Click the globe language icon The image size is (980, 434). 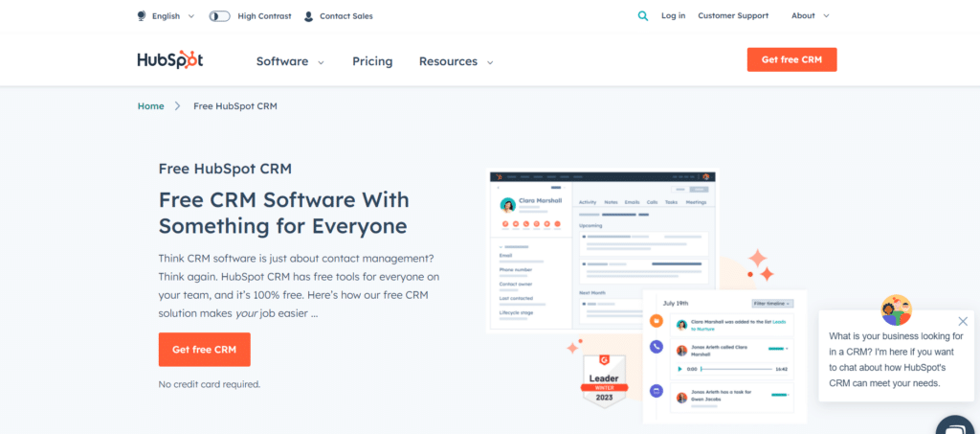point(142,16)
